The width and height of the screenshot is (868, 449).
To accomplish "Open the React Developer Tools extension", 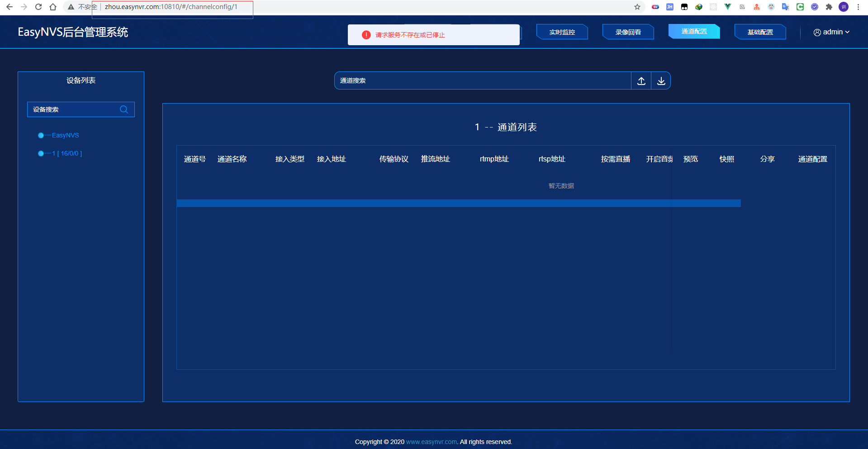I will coord(713,7).
